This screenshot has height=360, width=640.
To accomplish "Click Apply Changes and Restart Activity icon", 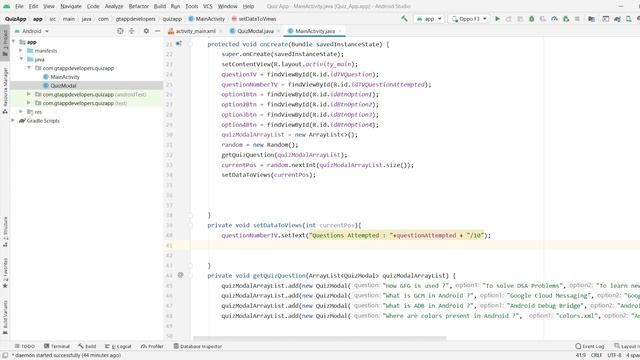I will [509, 19].
